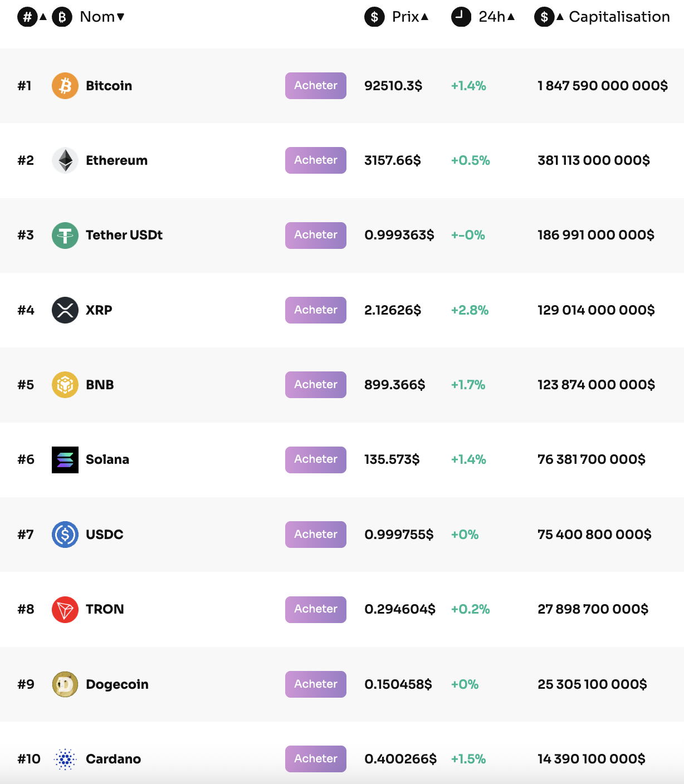The width and height of the screenshot is (684, 784).
Task: Select the dollar icon beside Capitalisation
Action: tap(544, 17)
